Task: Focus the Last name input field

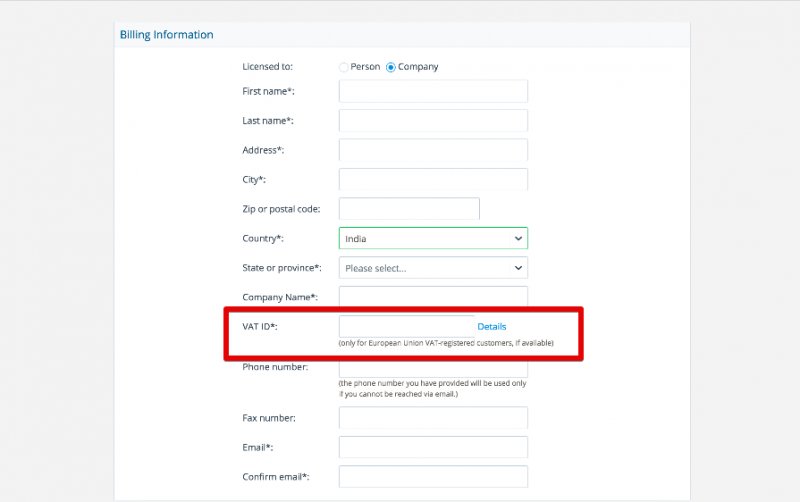Action: 433,121
